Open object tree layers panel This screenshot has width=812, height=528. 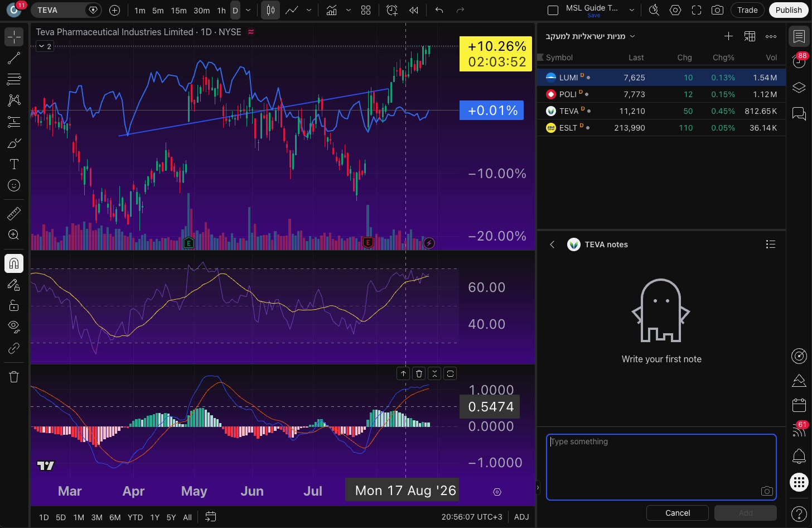(799, 88)
